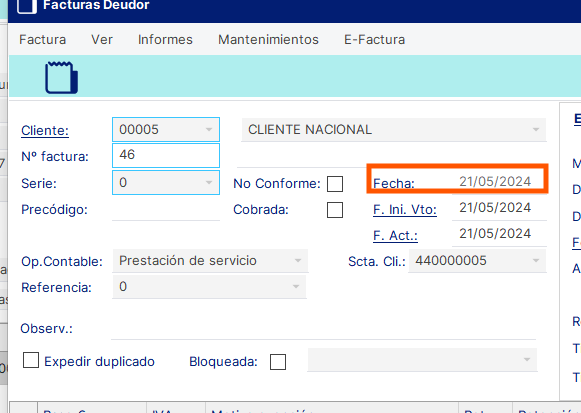Click the F. Act. date field

[x=499, y=234]
